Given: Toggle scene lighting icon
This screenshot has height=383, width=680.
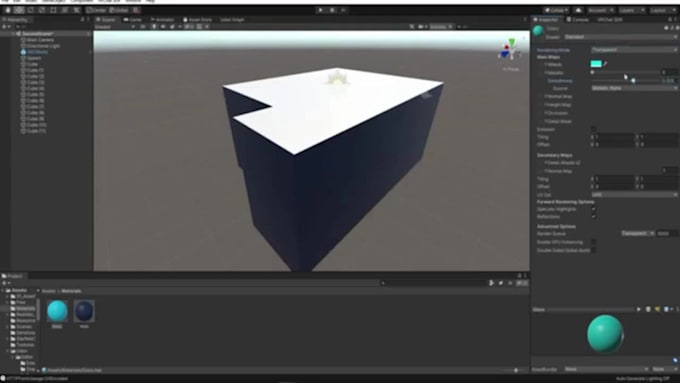Looking at the screenshot, I should tap(154, 27).
